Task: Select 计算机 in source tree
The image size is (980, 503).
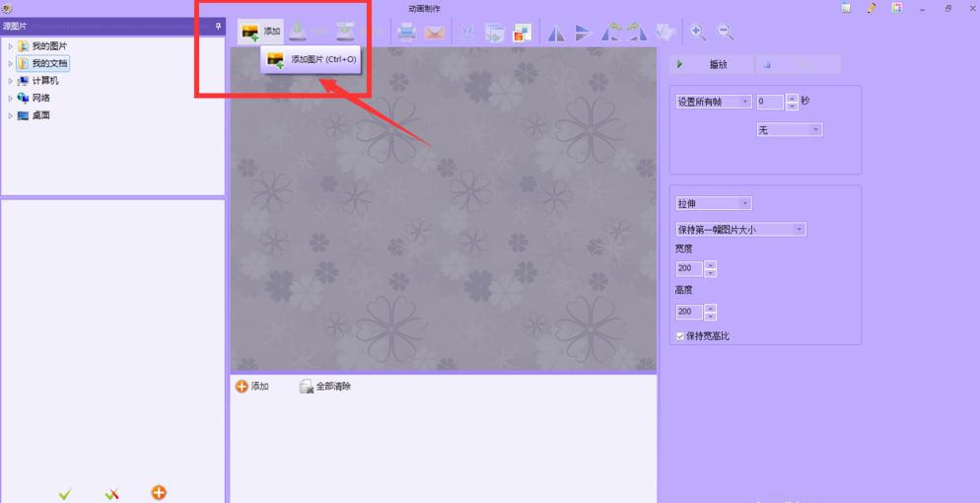Action: point(38,81)
